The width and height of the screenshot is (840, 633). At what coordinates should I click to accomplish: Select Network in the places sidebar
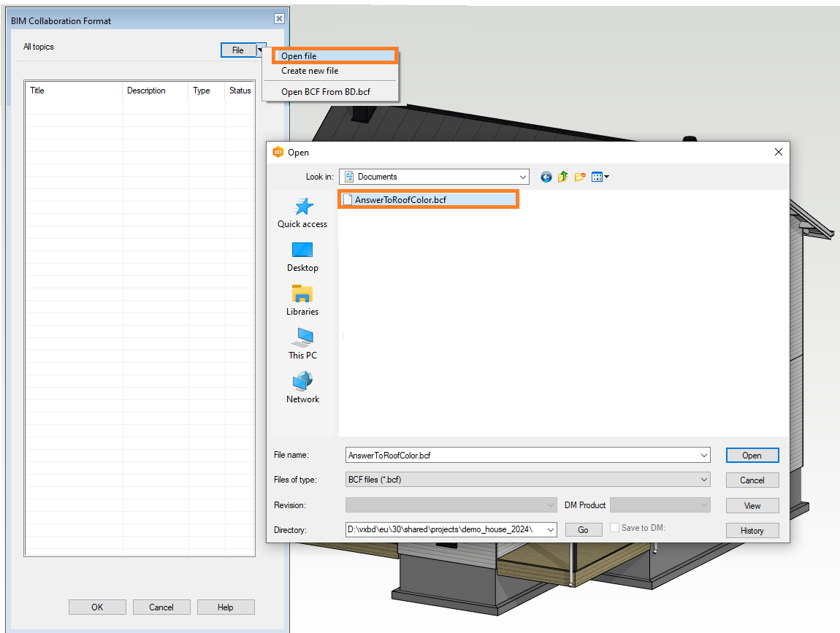(302, 388)
